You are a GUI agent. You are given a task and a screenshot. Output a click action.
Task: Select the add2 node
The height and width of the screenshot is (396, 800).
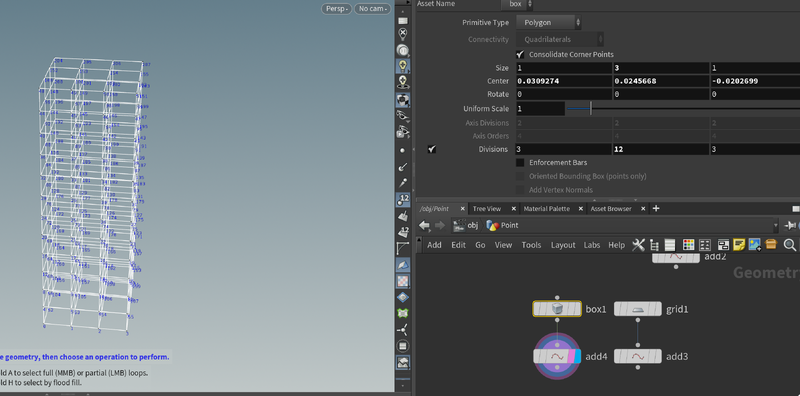click(x=676, y=257)
